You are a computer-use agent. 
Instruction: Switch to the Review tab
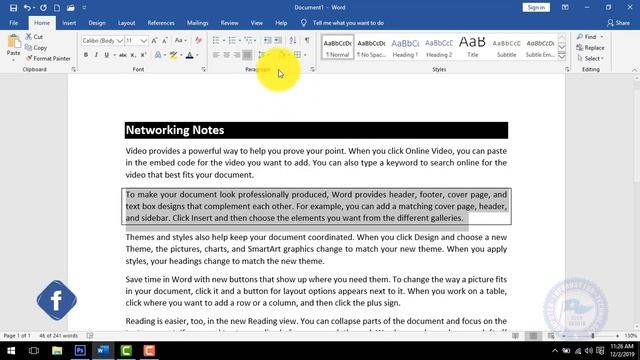pos(229,23)
